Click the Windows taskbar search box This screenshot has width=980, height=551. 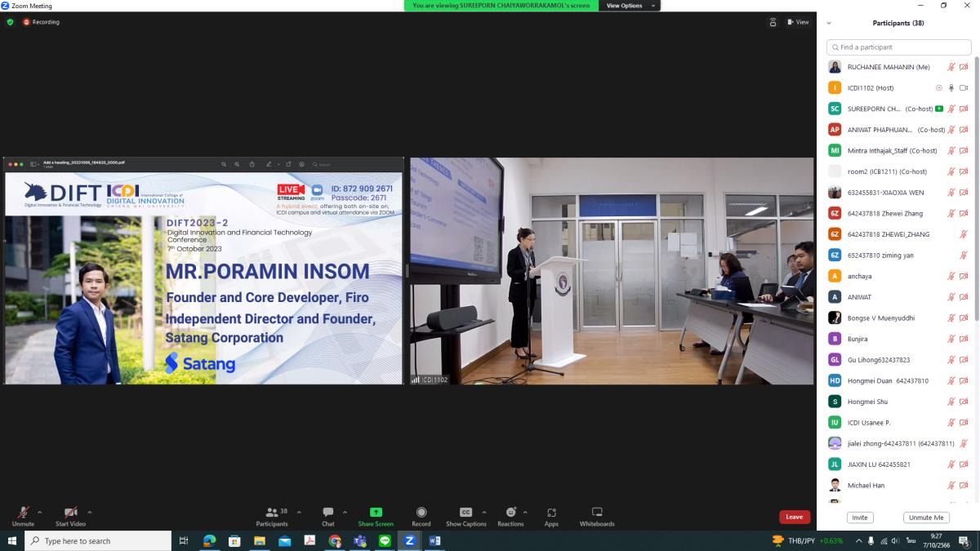point(98,540)
